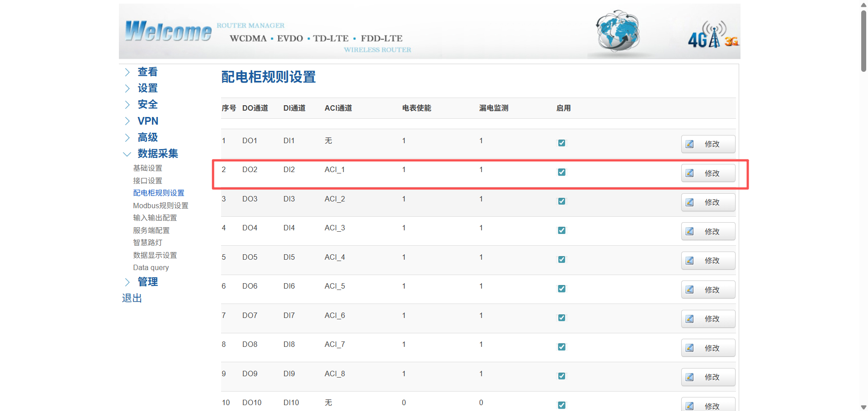Expand the 管理 section arrow
868x411 pixels.
[127, 282]
